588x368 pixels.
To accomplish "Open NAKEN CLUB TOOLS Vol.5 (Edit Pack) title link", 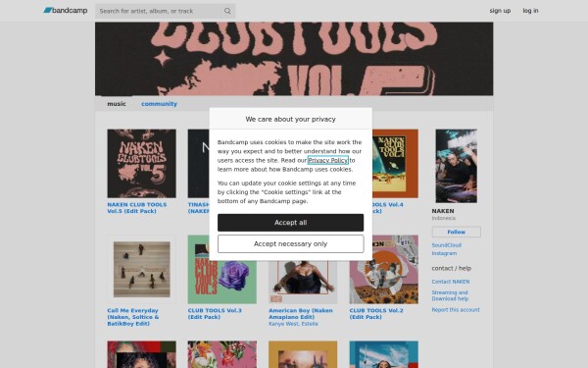I will click(x=137, y=208).
